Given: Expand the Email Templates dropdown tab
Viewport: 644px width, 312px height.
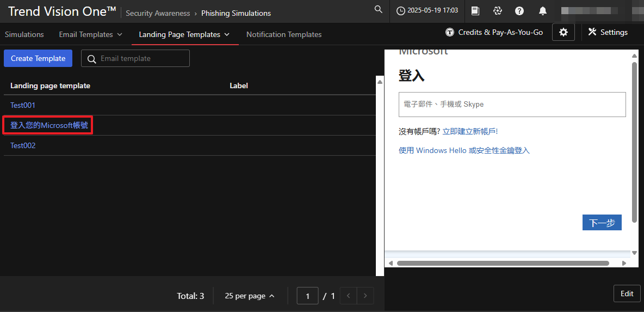Looking at the screenshot, I should (90, 34).
